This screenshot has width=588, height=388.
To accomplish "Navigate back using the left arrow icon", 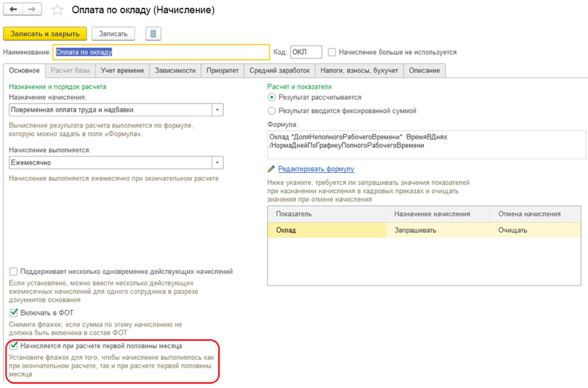I will pos(13,9).
